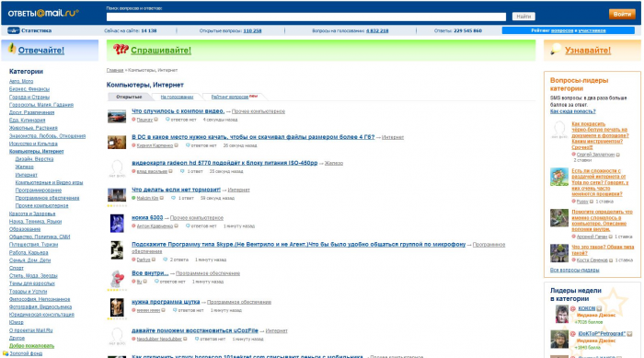Open the участников rating link in blue bar

[x=592, y=30]
